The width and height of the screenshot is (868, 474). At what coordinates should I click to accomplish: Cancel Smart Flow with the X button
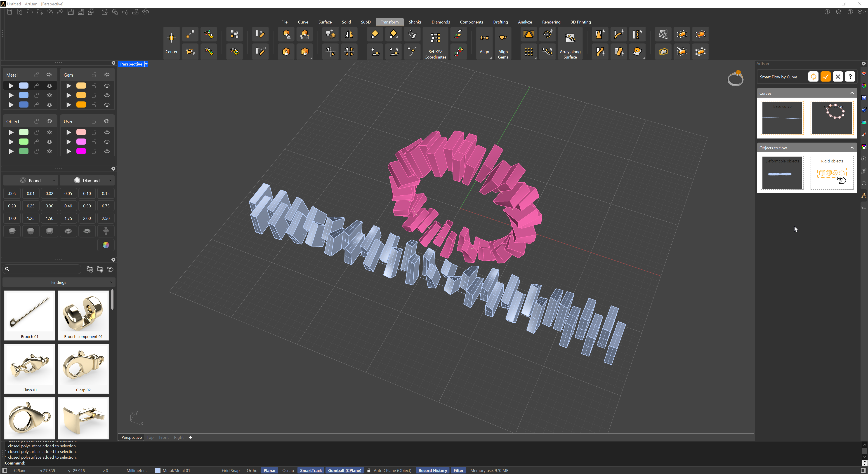click(838, 77)
